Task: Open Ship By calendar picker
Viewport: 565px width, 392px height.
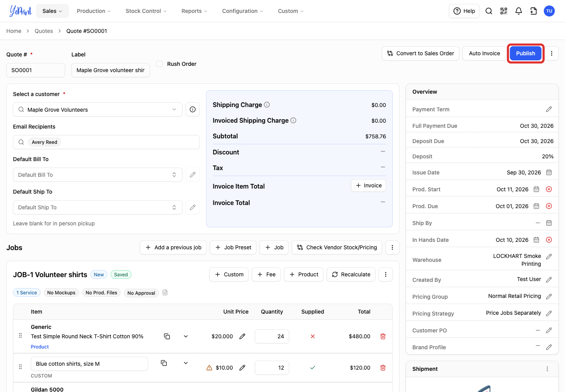Action: click(x=549, y=223)
